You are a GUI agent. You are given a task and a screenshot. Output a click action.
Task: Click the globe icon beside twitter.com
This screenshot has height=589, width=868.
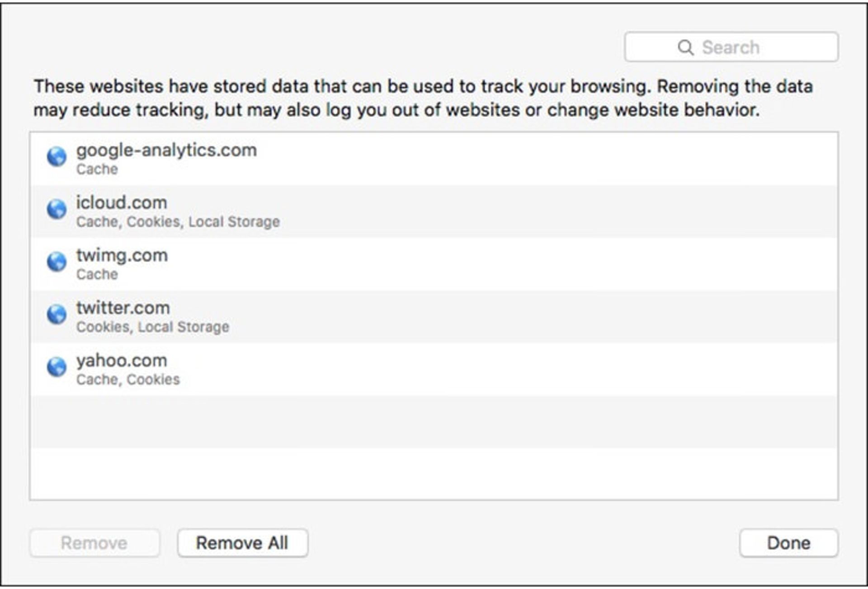[57, 314]
